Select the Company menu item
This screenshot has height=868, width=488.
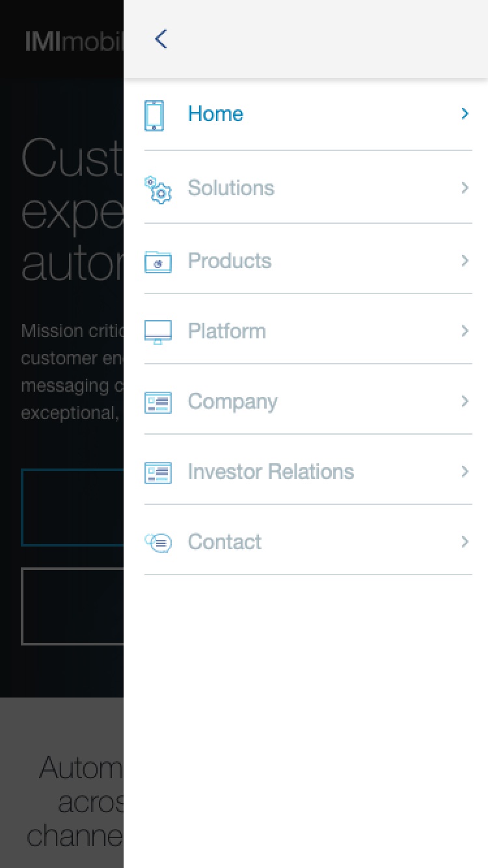tap(232, 401)
